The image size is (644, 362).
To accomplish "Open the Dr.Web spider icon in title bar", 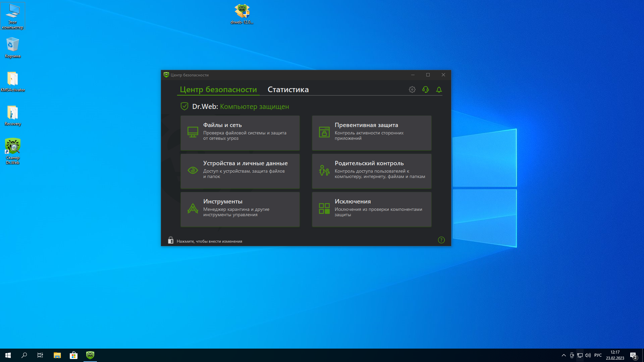I will [166, 75].
